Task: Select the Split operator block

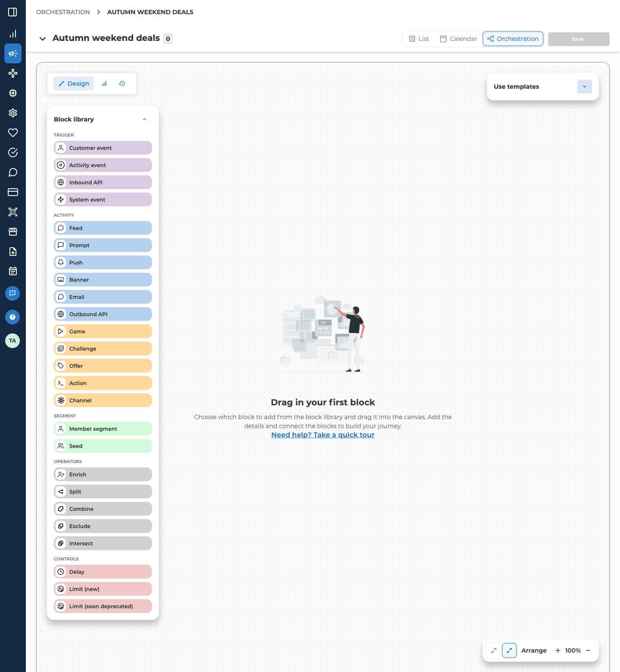Action: (103, 492)
